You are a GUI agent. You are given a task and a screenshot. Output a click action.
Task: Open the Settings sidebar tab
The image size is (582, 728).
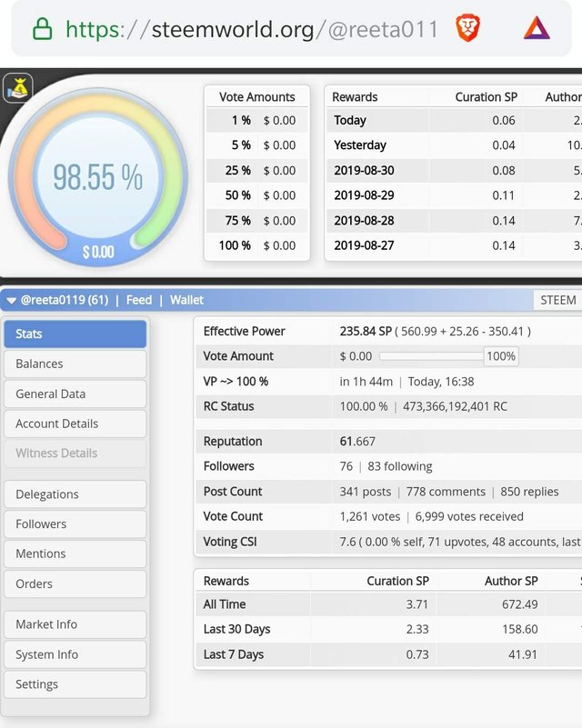pyautogui.click(x=75, y=683)
